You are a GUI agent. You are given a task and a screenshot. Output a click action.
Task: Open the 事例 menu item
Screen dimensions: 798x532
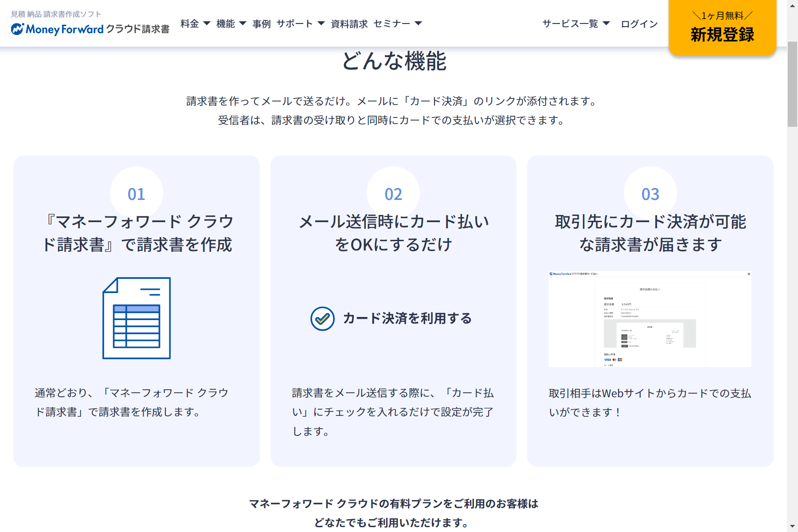coord(262,24)
